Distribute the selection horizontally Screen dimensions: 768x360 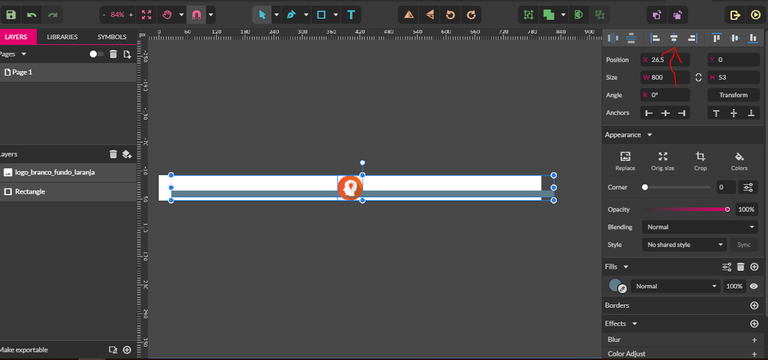coord(613,38)
